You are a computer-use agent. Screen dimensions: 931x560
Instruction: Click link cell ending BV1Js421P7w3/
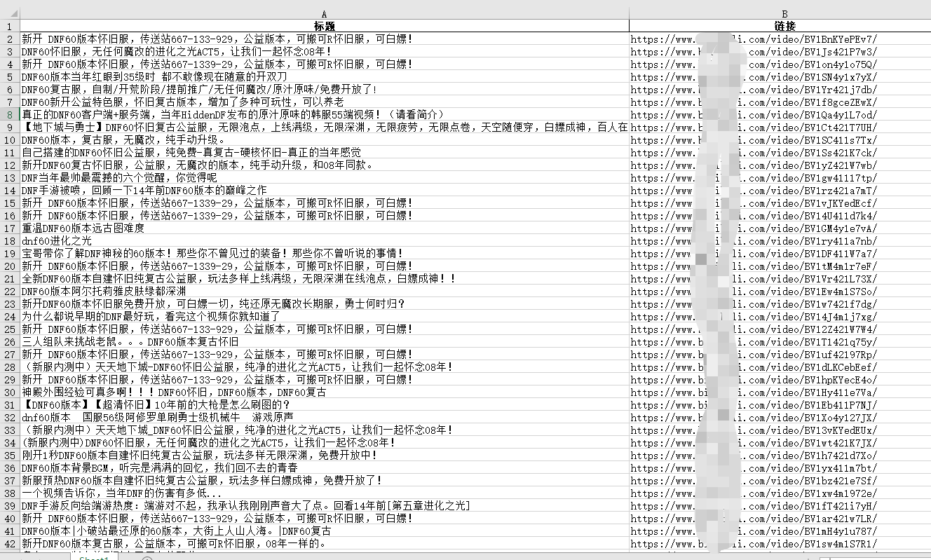click(x=780, y=51)
